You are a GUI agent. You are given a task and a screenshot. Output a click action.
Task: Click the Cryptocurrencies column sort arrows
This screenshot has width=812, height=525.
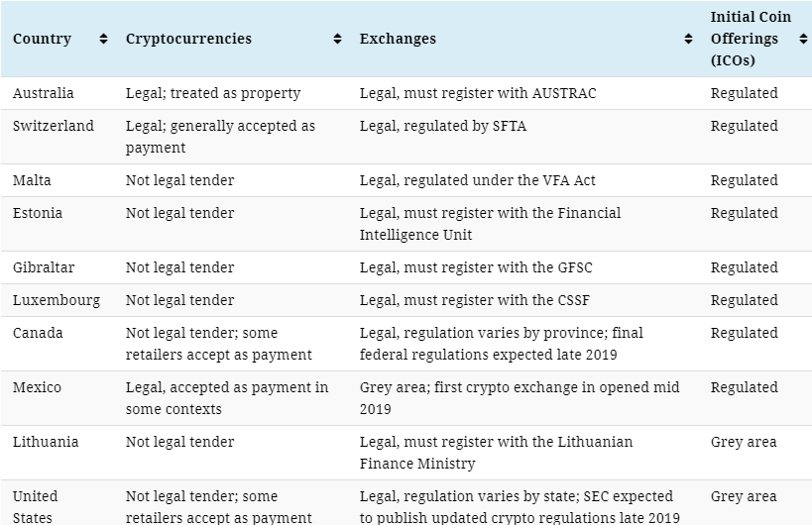[338, 39]
